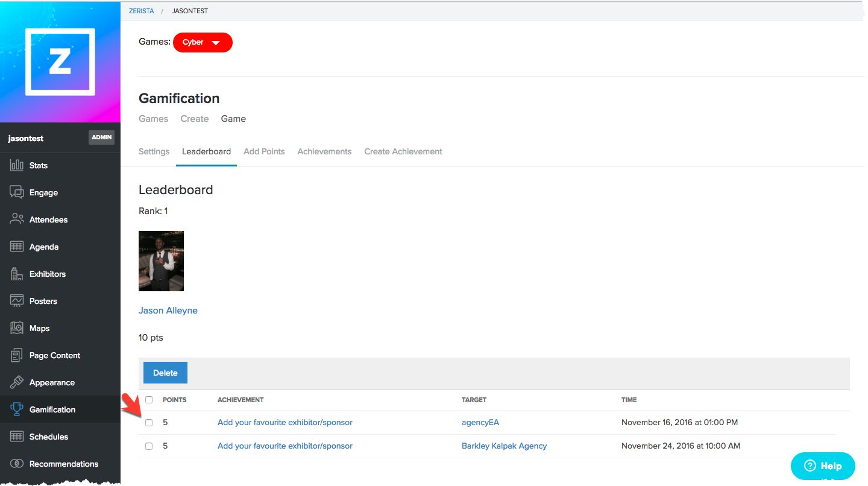Open the Barkley Kalpak Agency link
This screenshot has width=868, height=486.
pyautogui.click(x=504, y=446)
